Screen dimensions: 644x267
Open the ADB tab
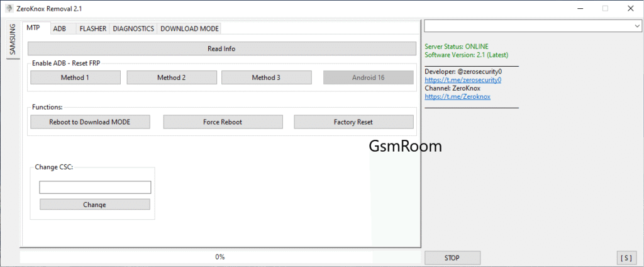click(60, 29)
